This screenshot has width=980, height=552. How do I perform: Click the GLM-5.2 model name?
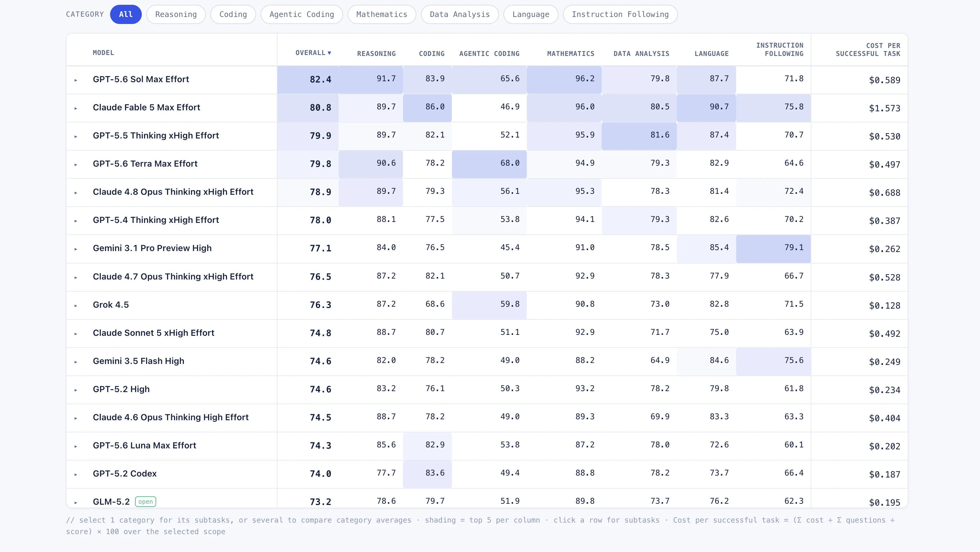(x=111, y=501)
